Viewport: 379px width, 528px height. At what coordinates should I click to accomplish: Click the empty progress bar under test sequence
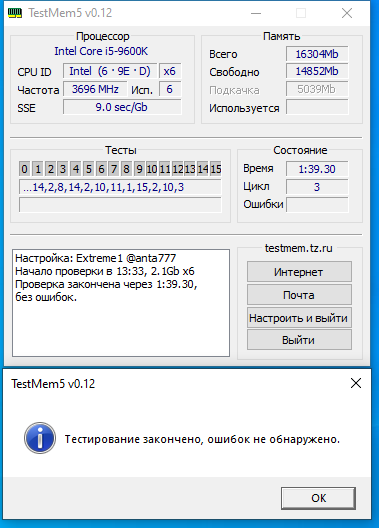tap(120, 205)
